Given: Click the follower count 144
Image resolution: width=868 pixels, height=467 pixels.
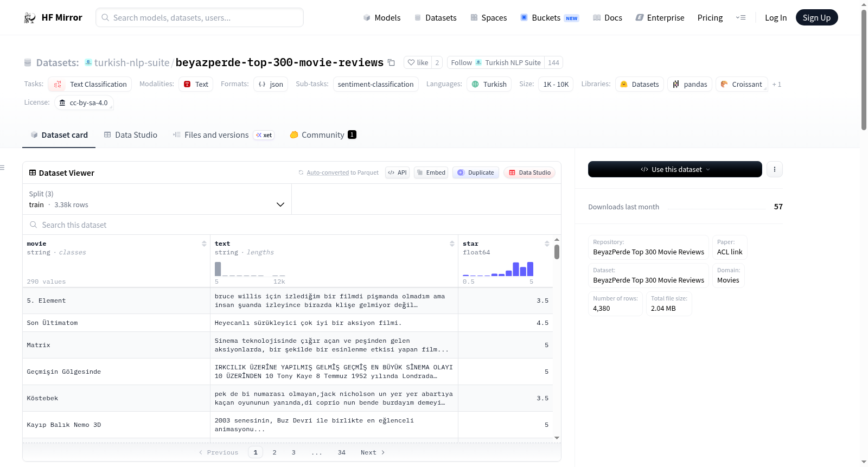Looking at the screenshot, I should pos(553,62).
